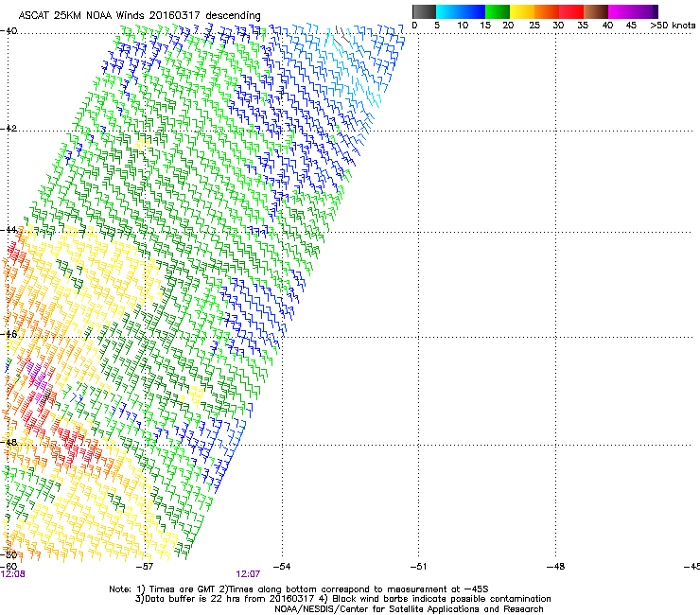This screenshot has height=615, width=700.
Task: Click the 'NOAA/NESDIS/Center for Satellite Applications and Research' credit
Action: [409, 609]
